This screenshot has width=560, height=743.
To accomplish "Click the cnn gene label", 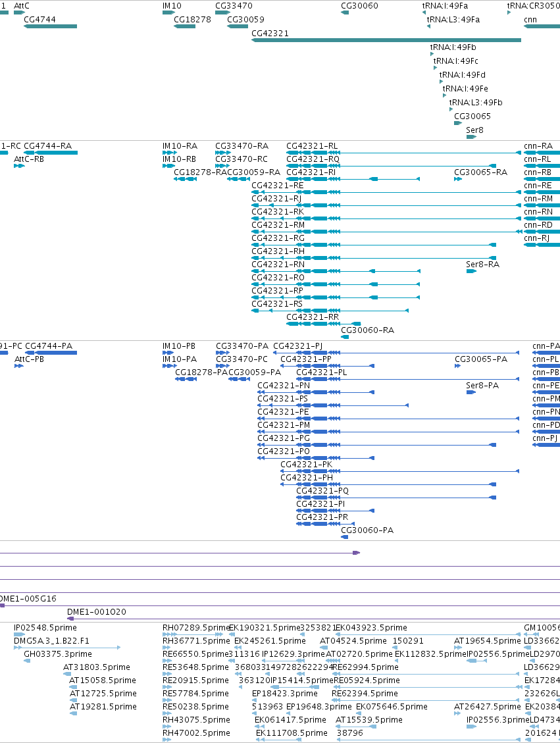I will (x=530, y=20).
